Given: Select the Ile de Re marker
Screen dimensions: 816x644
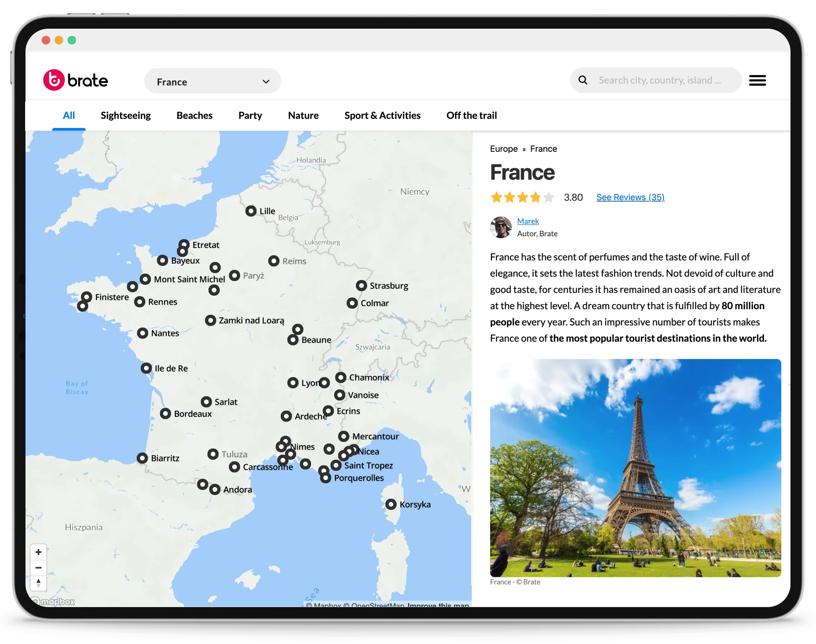Looking at the screenshot, I should [146, 368].
